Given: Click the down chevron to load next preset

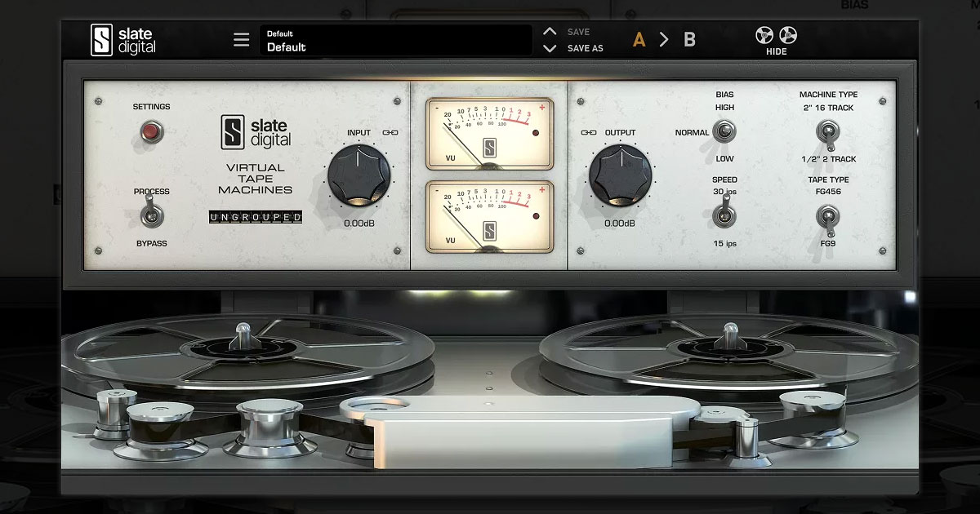Looking at the screenshot, I should tap(550, 47).
